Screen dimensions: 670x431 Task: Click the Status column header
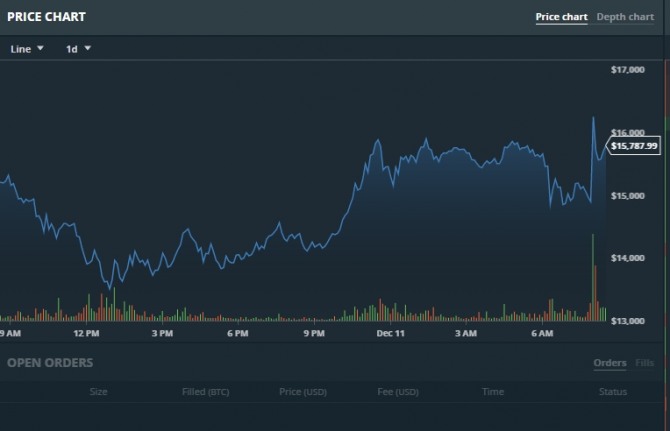tap(612, 392)
